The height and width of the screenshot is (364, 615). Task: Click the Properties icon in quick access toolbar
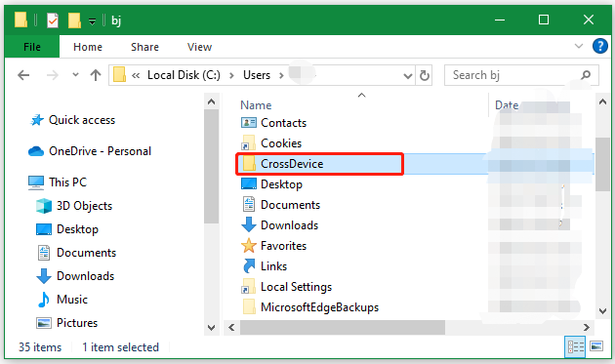(53, 20)
